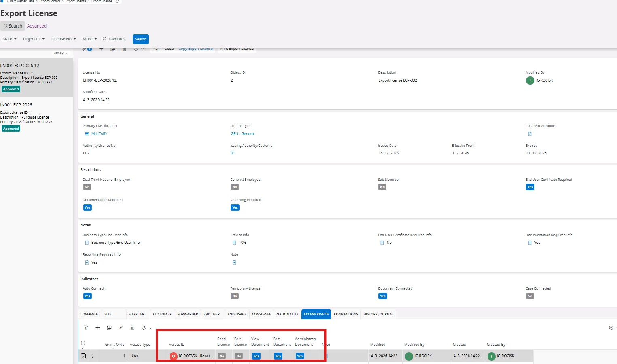Switch to the Supplier tab
This screenshot has height=364, width=617.
[x=136, y=314]
